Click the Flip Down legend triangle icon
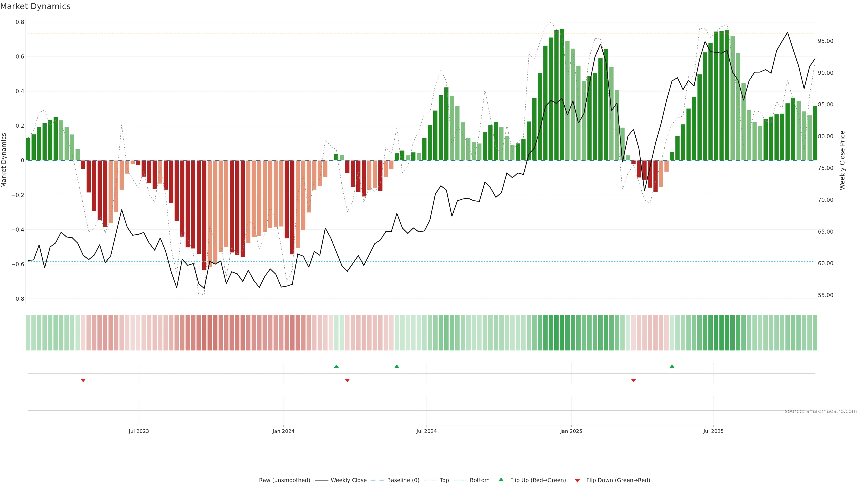This screenshot has height=488, width=868. 577,480
